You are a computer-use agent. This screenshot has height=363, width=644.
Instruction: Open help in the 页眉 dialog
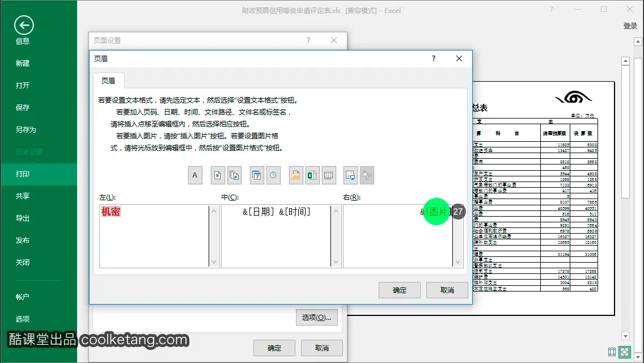pyautogui.click(x=434, y=59)
